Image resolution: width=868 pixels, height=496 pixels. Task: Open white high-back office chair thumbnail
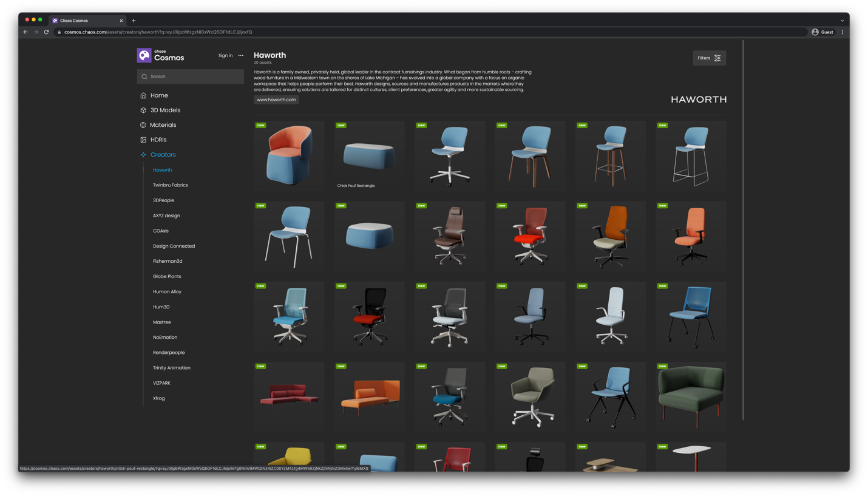[x=611, y=317]
